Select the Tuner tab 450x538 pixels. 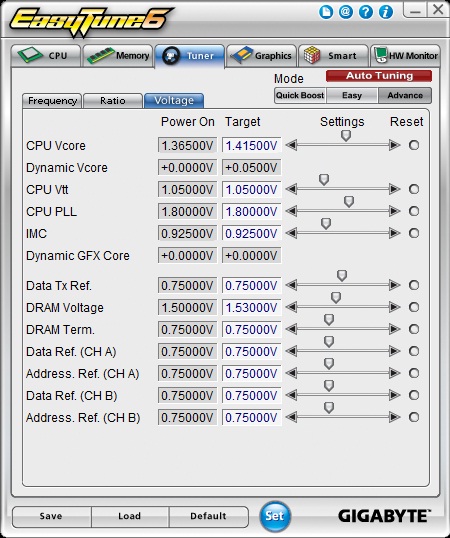190,56
